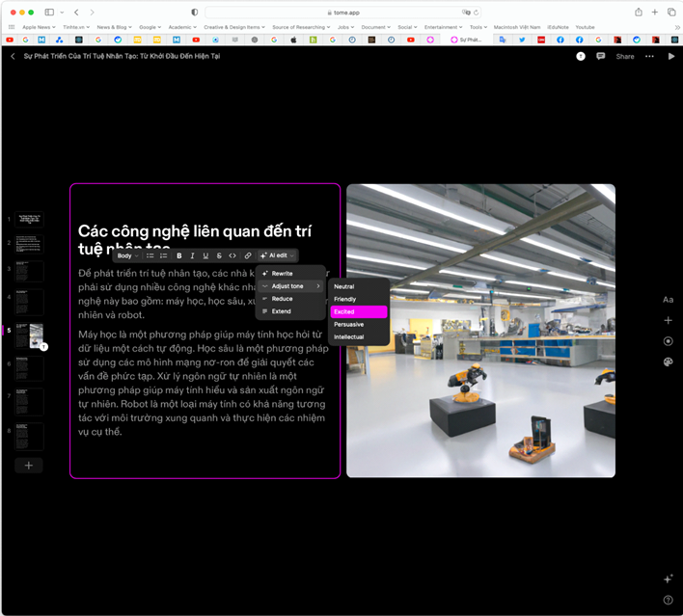Open Safari privacy shield report

click(194, 13)
